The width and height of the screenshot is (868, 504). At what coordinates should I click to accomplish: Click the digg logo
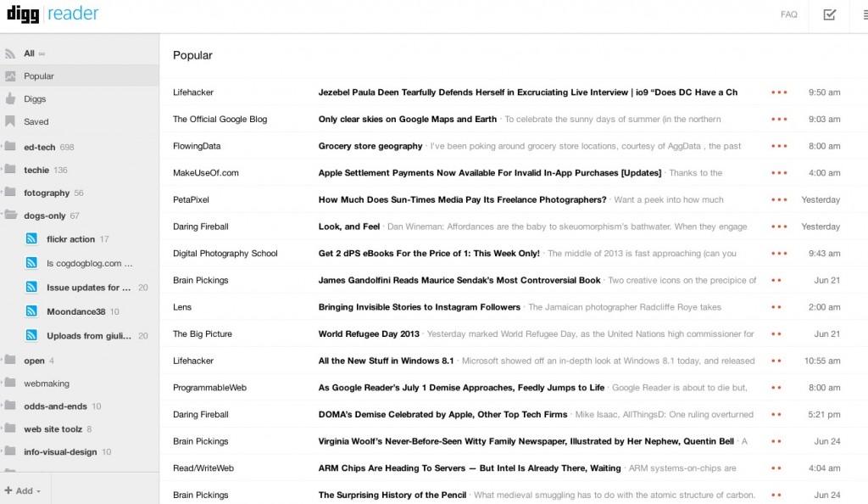pos(23,14)
